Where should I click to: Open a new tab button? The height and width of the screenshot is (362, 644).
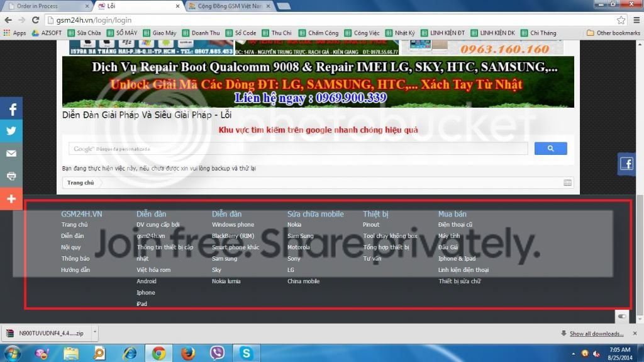tap(284, 6)
